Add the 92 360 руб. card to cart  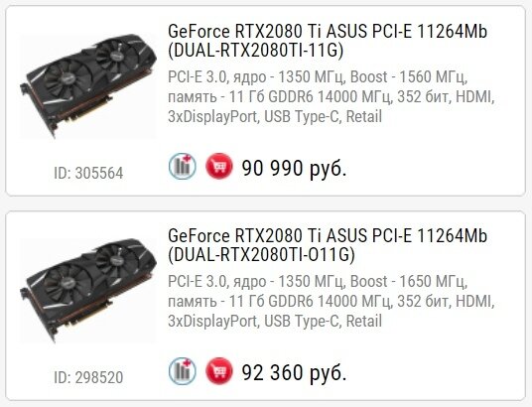[219, 371]
